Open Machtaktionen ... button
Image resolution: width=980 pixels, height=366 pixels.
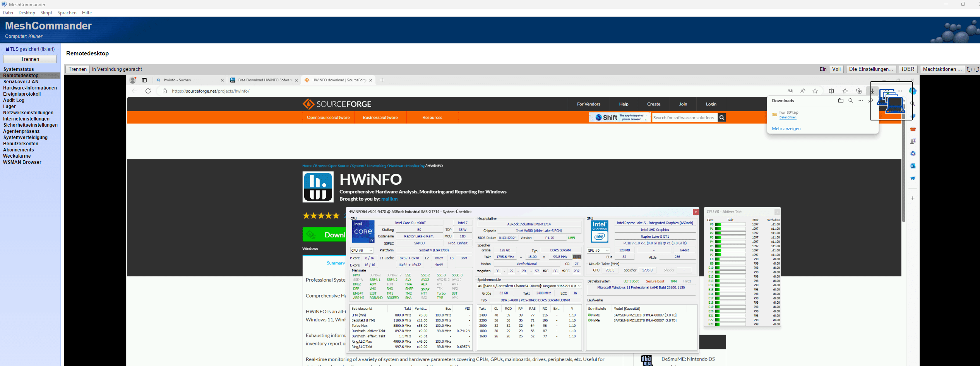942,69
